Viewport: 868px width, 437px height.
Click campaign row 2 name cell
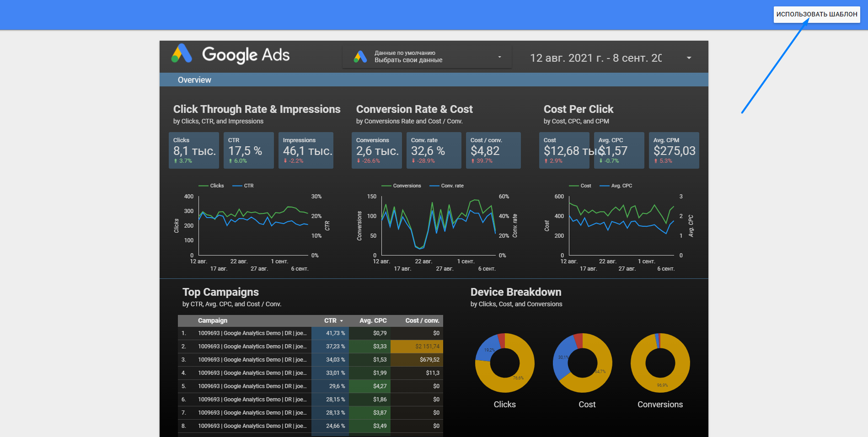[x=252, y=346]
